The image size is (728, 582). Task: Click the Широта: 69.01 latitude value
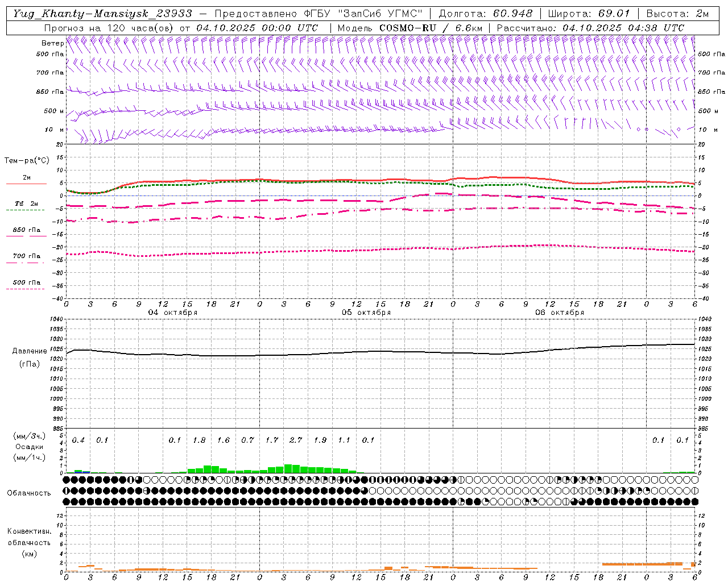[589, 14]
